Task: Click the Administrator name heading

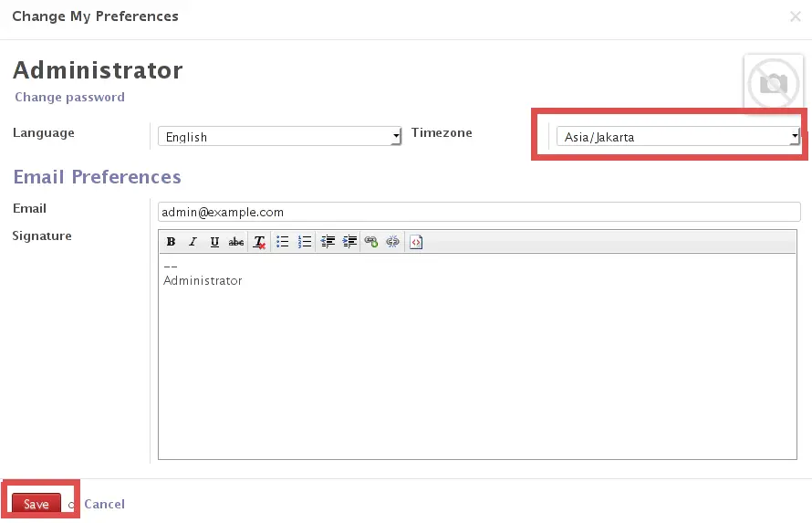Action: (x=98, y=70)
